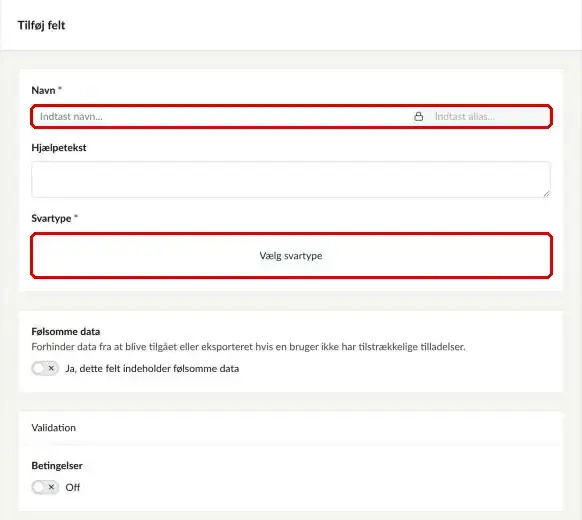Click the 'Tilføj felt' heading
The height and width of the screenshot is (520, 582).
pos(42,25)
